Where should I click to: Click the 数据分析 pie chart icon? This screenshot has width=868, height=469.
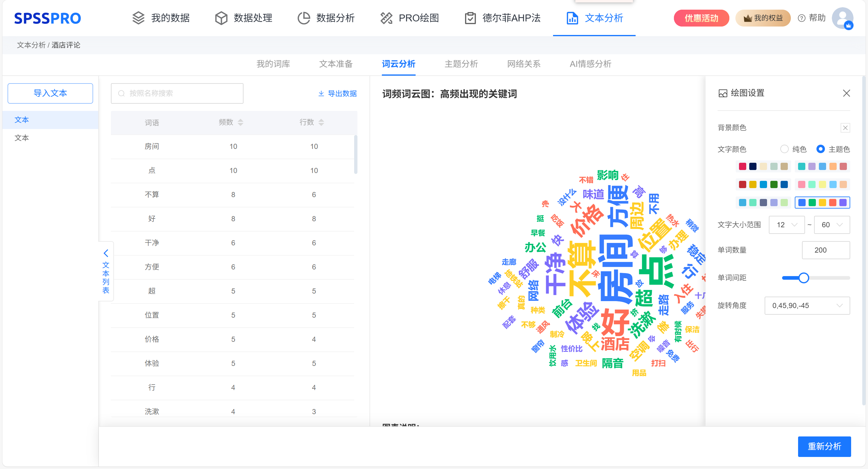pyautogui.click(x=303, y=18)
